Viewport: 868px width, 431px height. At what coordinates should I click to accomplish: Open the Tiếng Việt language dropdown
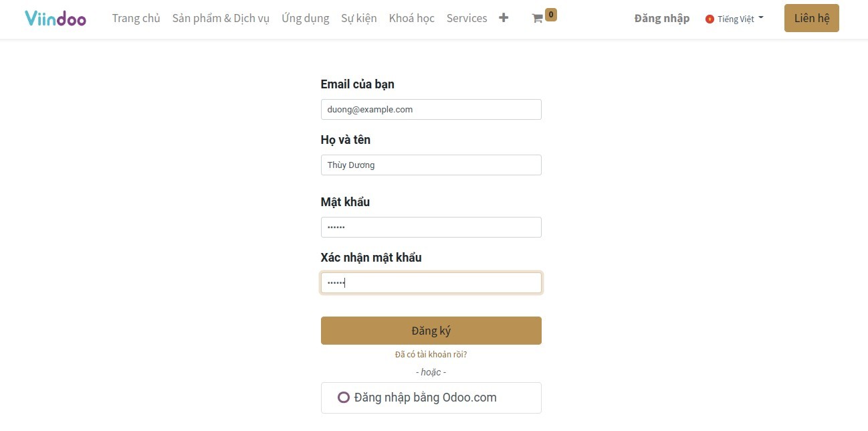pyautogui.click(x=734, y=19)
